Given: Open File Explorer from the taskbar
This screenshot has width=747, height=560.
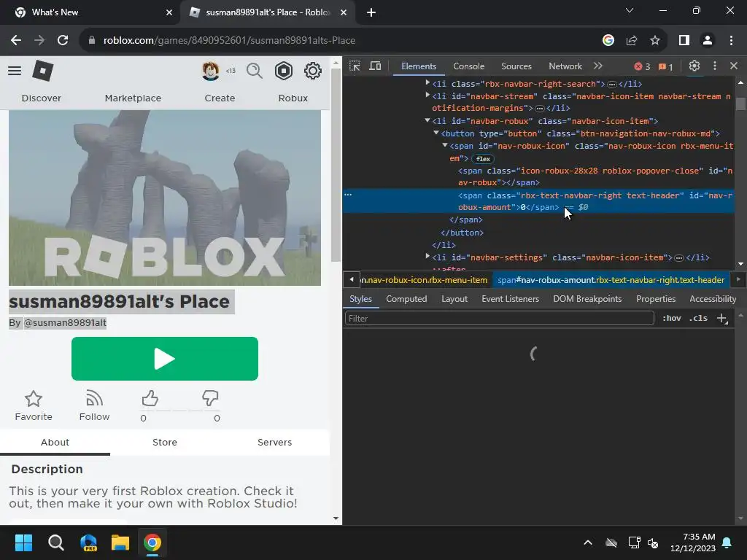Looking at the screenshot, I should [120, 542].
